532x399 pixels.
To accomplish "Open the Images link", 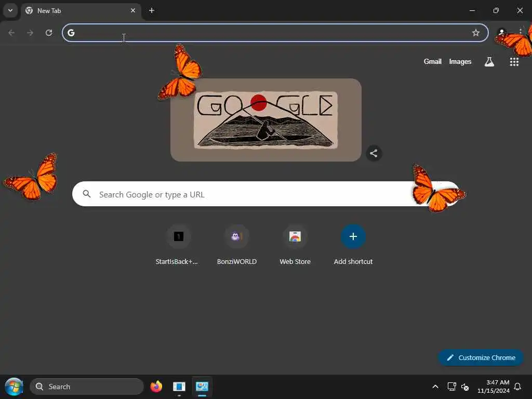I will (x=460, y=61).
